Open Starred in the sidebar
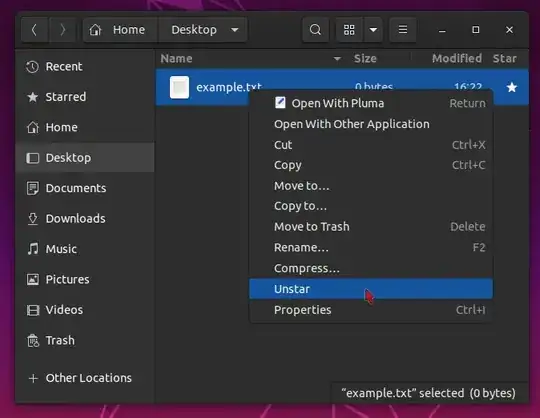 click(85, 97)
